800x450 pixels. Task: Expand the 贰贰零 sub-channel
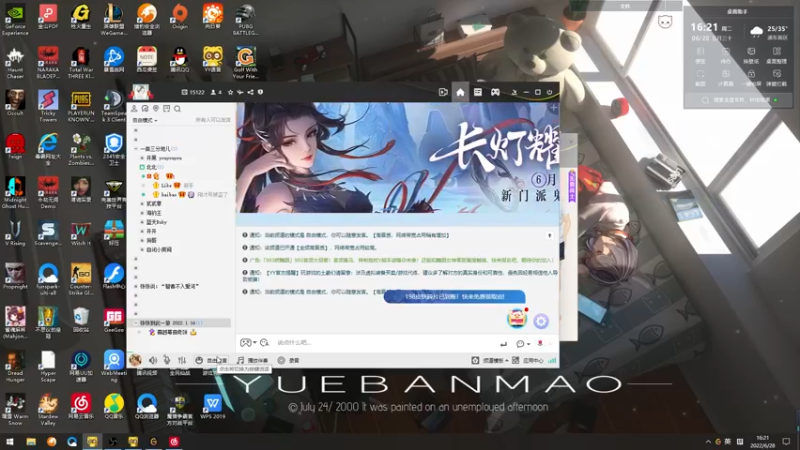[x=142, y=204]
